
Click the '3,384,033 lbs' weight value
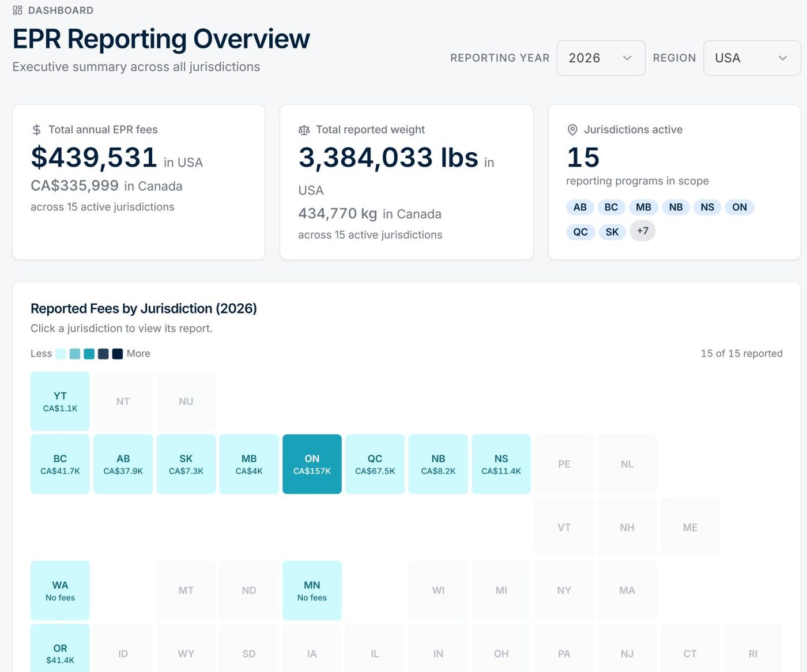(389, 157)
